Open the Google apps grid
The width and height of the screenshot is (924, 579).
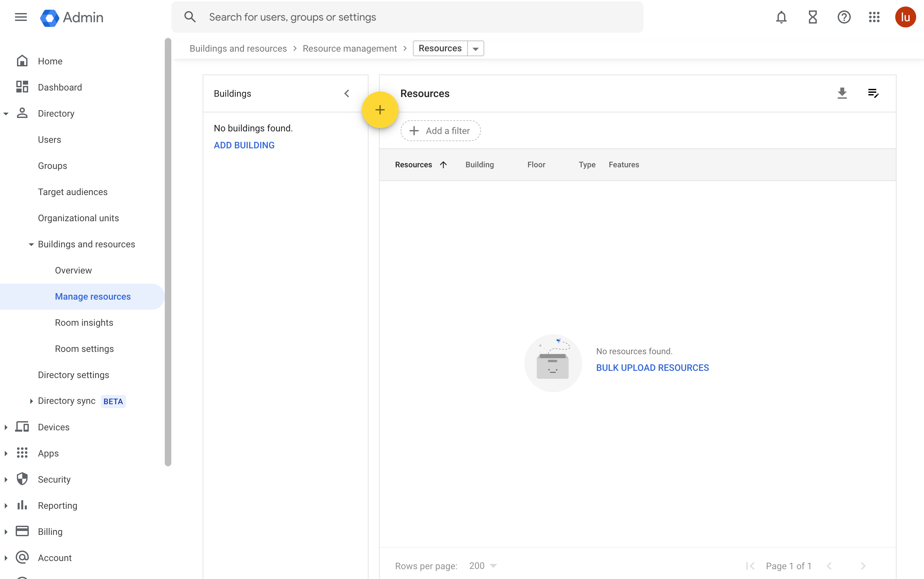[x=874, y=17]
